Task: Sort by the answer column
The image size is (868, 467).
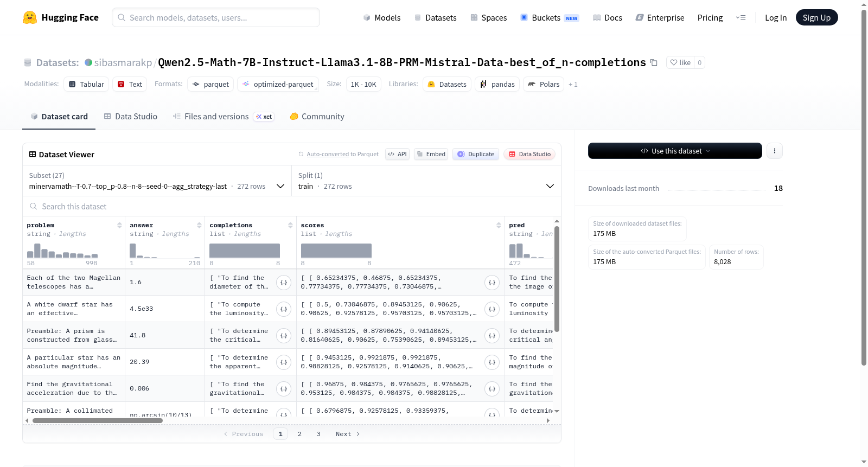Action: (199, 225)
